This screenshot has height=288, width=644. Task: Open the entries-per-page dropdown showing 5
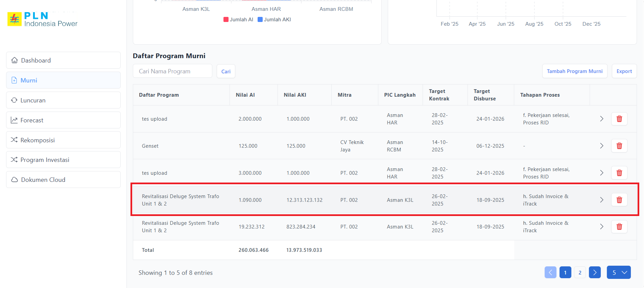point(618,272)
